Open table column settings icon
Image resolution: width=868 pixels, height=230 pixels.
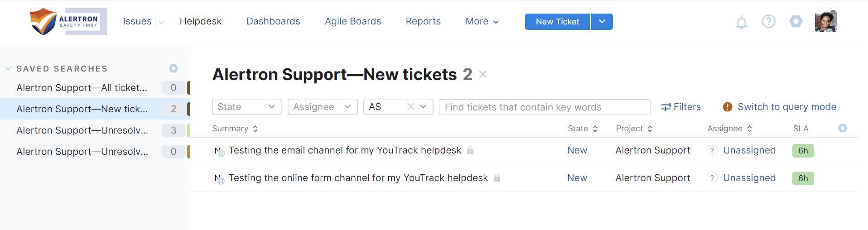point(843,128)
